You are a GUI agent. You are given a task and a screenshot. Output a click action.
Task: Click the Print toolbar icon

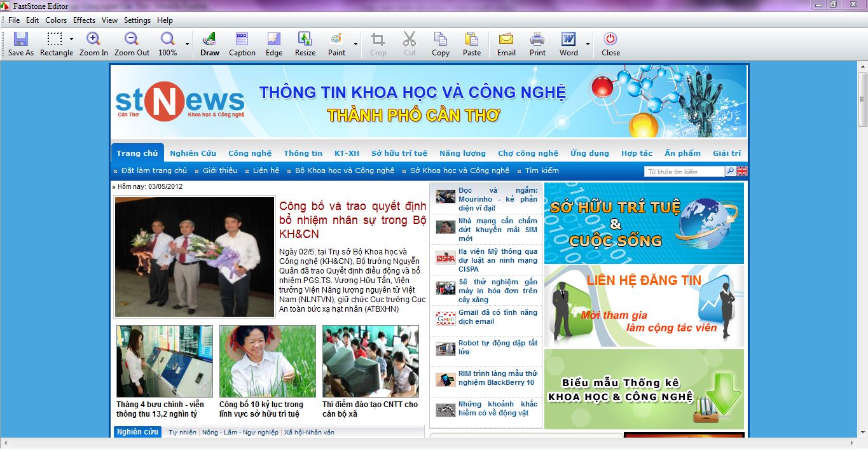pyautogui.click(x=537, y=44)
